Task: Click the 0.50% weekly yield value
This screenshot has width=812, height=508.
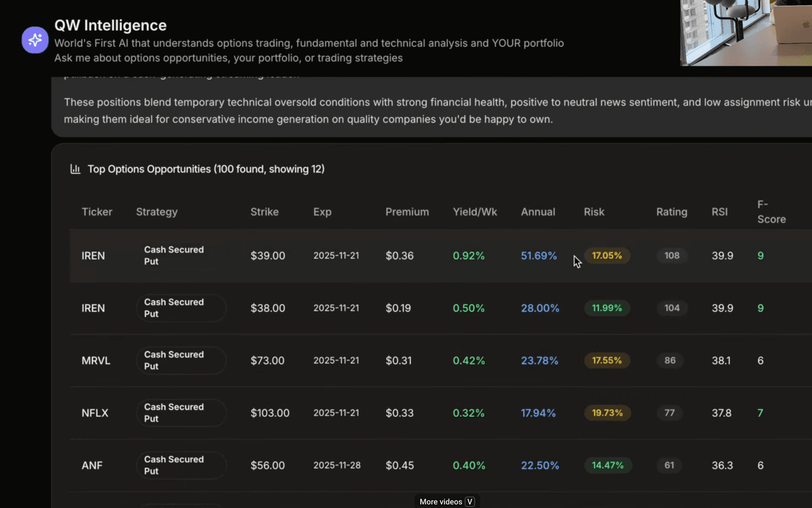Action: tap(468, 308)
